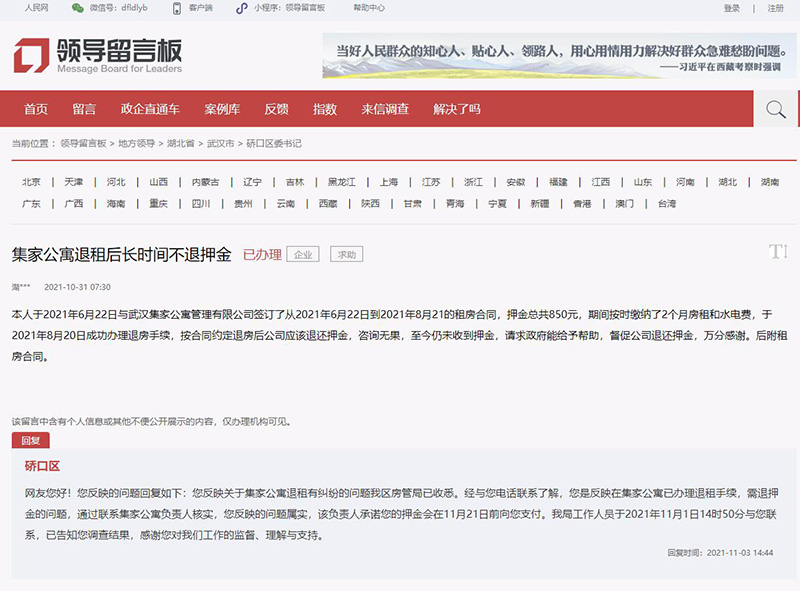This screenshot has width=800, height=591.
Task: Select 湖北省 in the breadcrumb
Action: pyautogui.click(x=183, y=143)
